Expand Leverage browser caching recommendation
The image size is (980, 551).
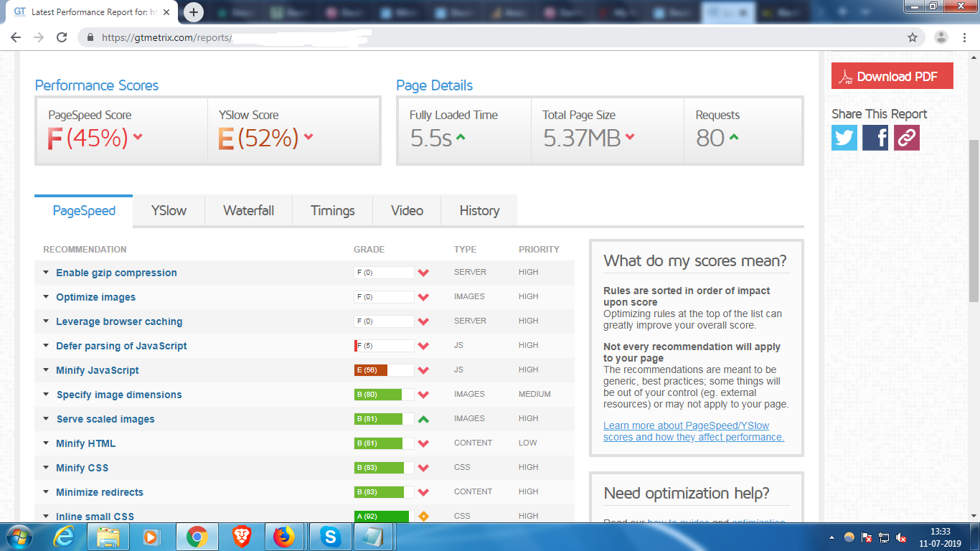click(46, 321)
